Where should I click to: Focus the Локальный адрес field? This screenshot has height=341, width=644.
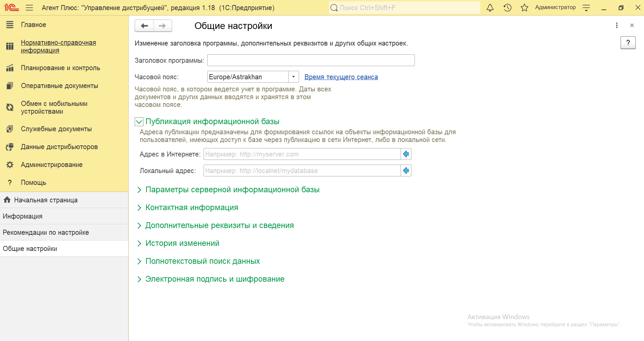tap(302, 171)
